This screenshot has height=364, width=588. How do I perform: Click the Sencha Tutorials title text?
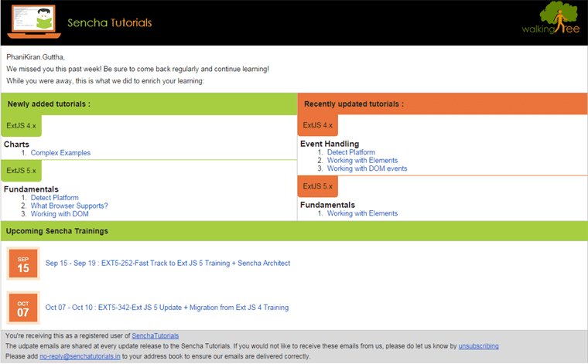pyautogui.click(x=110, y=23)
